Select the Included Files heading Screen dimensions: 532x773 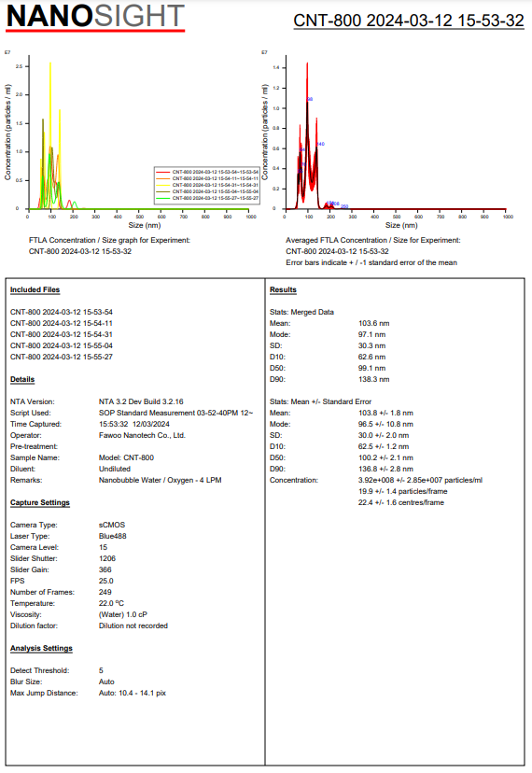click(x=35, y=289)
